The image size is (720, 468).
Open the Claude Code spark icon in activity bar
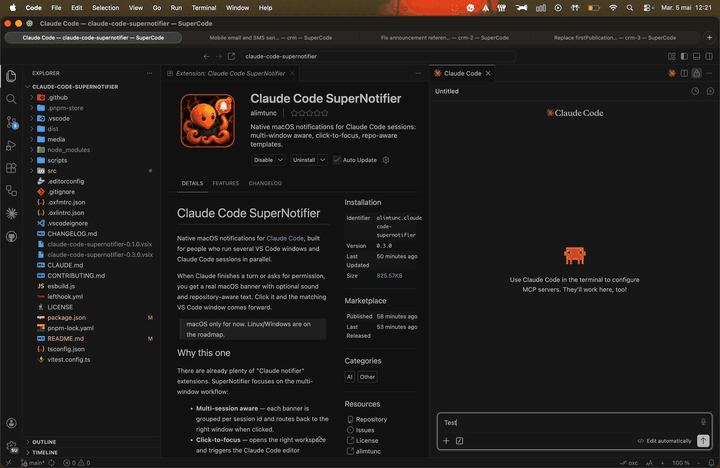pyautogui.click(x=11, y=213)
